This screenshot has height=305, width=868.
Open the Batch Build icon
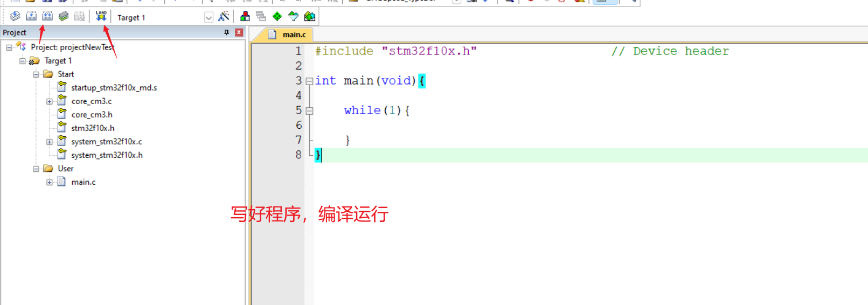[64, 16]
